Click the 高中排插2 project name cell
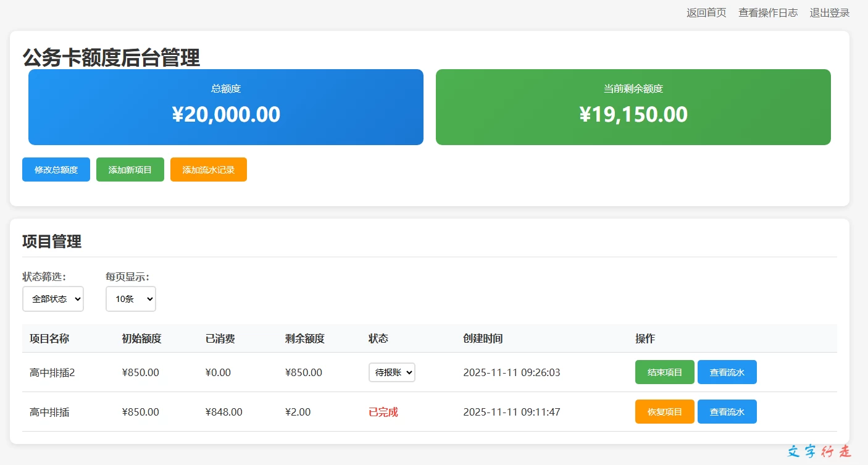This screenshot has width=868, height=465. point(52,372)
